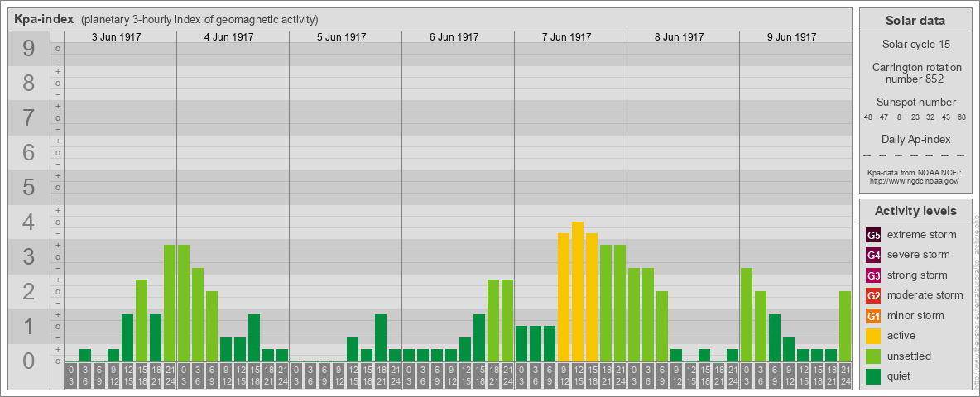Click the '0 3' time label under 3 Jun
The image size is (980, 397).
[71, 375]
